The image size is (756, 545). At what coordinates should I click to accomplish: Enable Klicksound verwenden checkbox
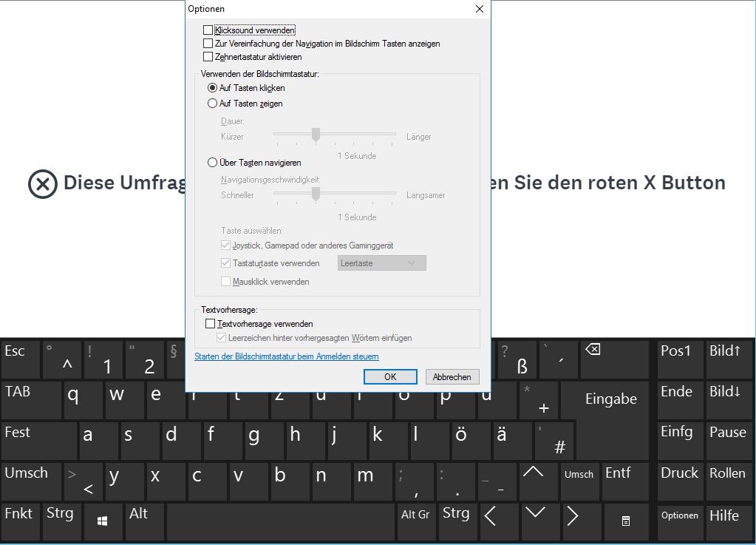click(x=208, y=30)
